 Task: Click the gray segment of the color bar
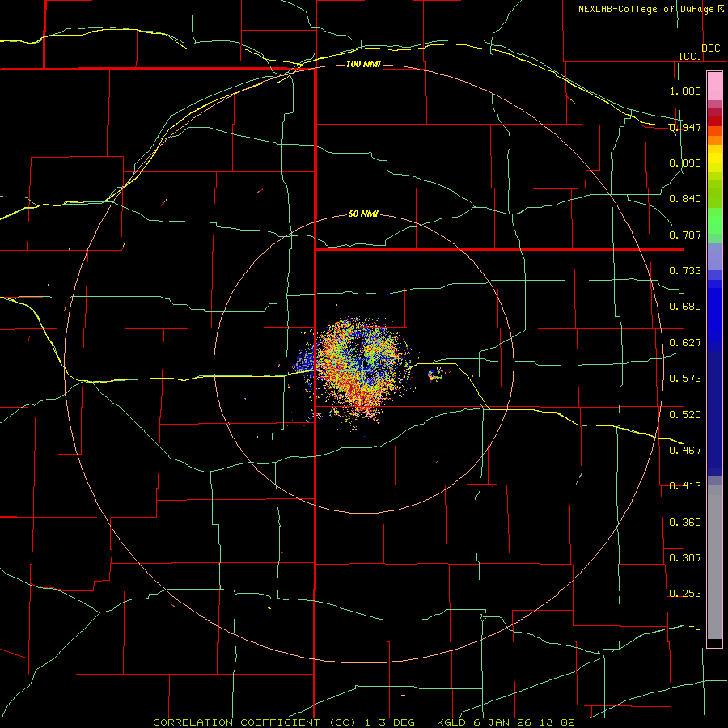(x=714, y=562)
